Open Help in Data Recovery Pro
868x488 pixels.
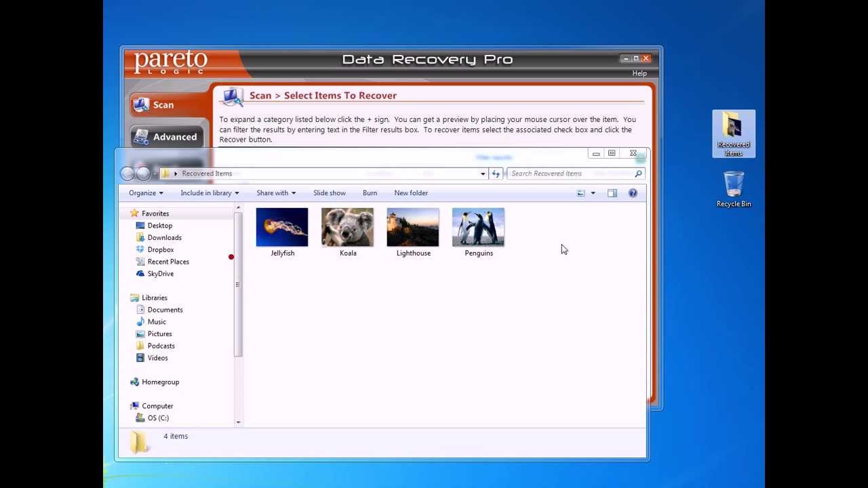click(x=639, y=73)
